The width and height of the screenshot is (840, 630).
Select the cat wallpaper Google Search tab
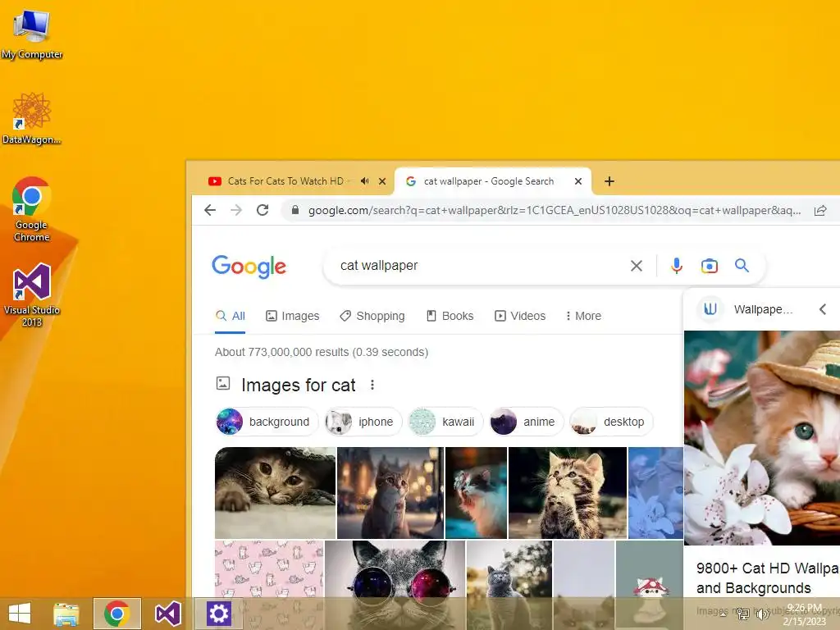pyautogui.click(x=488, y=181)
